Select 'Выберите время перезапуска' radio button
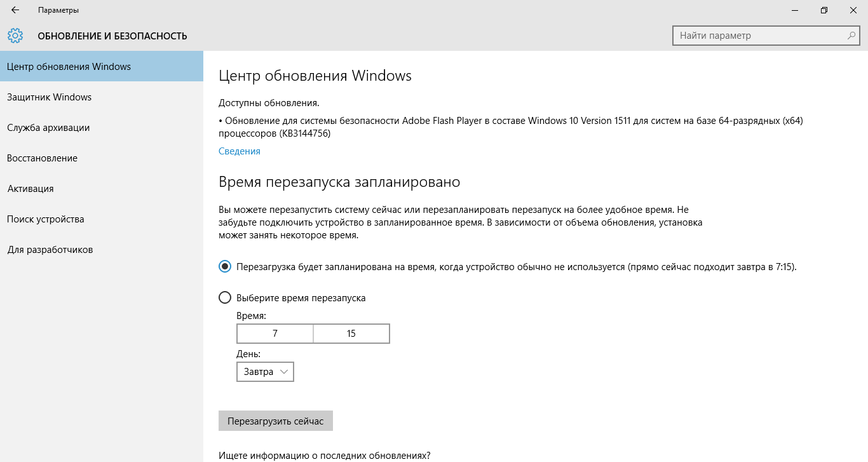The image size is (868, 462). click(x=225, y=297)
